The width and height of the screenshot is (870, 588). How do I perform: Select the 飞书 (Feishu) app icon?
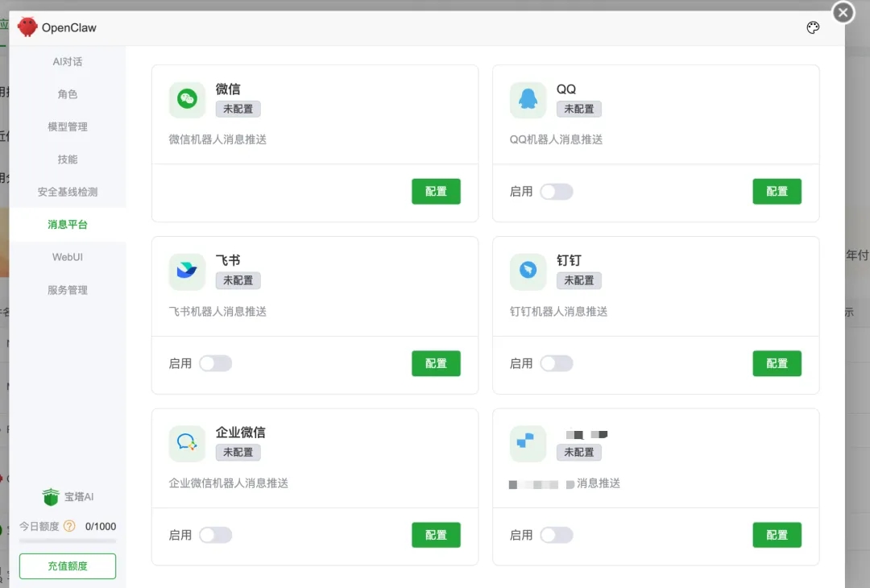tap(187, 271)
